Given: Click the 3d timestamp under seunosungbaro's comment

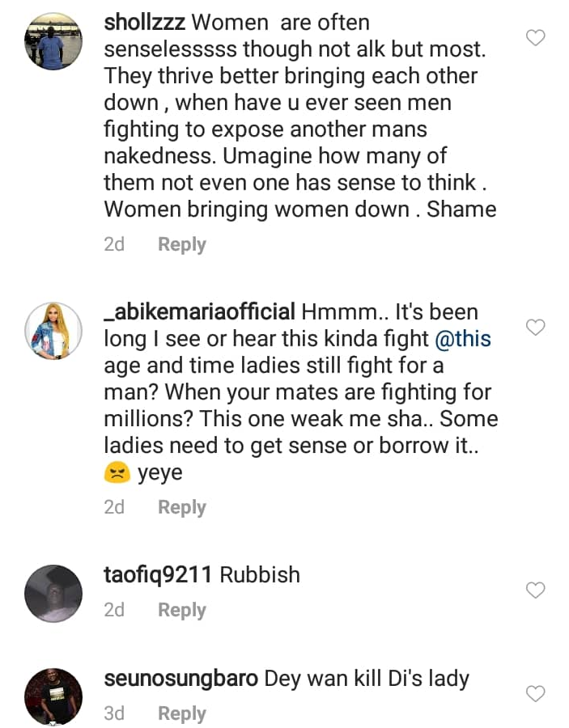Looking at the screenshot, I should pyautogui.click(x=115, y=713).
